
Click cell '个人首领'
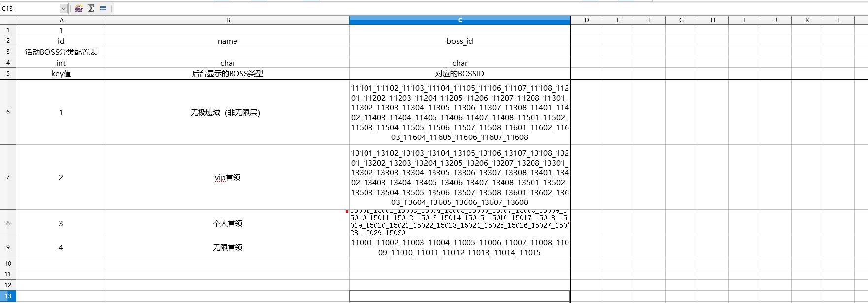228,223
